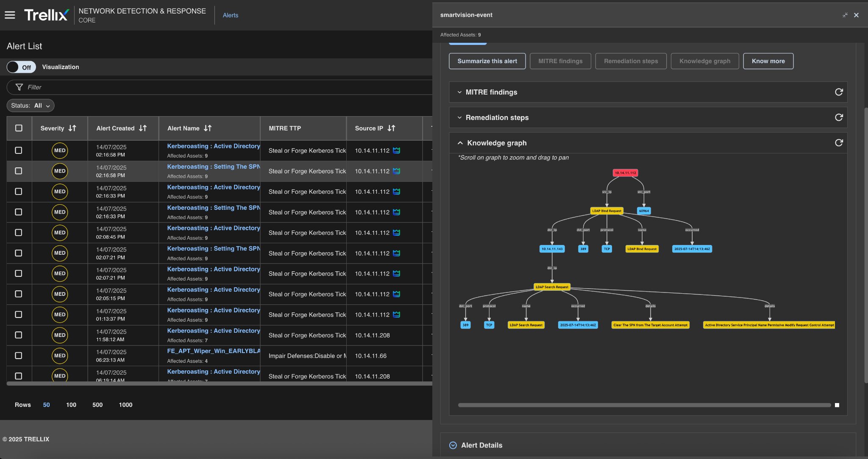The width and height of the screenshot is (868, 459).
Task: Click the knowledge graph horizontal scrollbar
Action: [x=644, y=405]
